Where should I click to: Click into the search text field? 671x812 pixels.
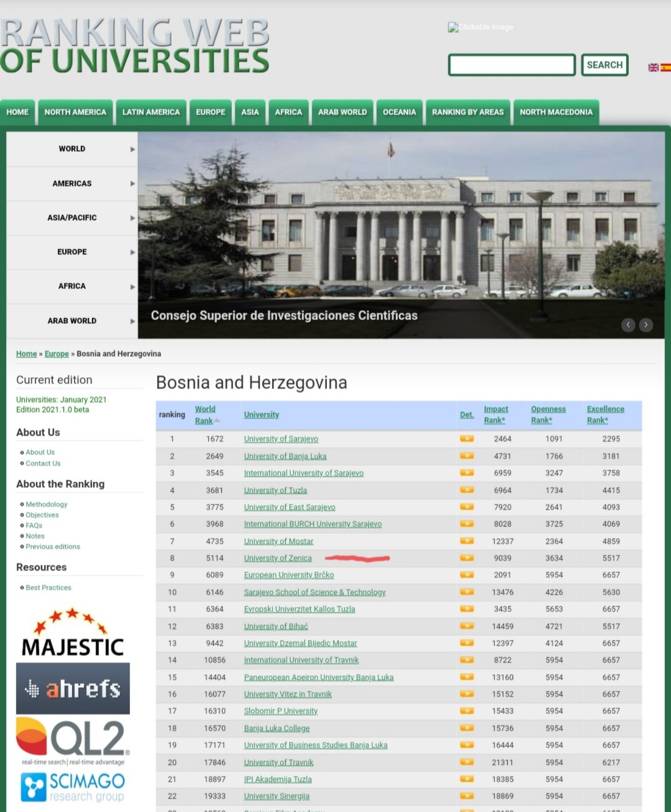point(511,65)
